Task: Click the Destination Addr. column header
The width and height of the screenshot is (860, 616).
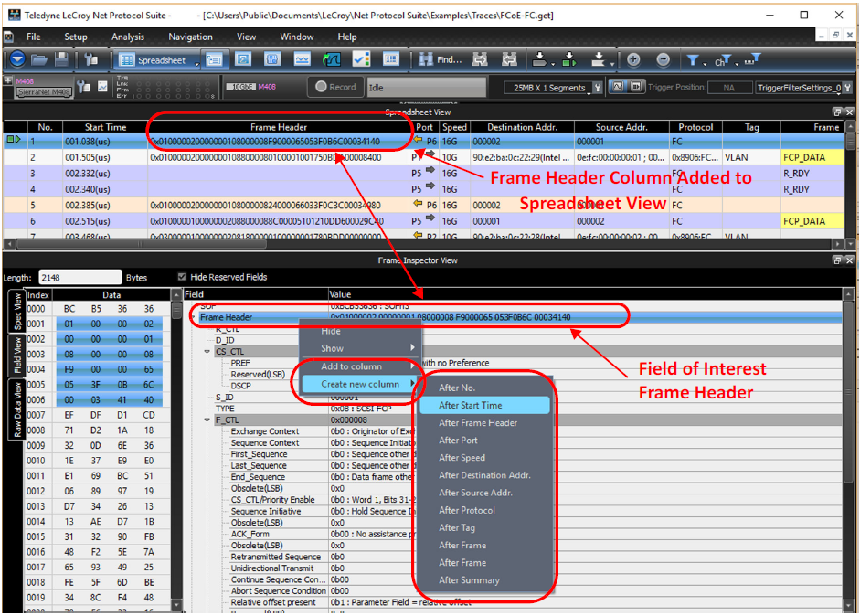Action: [x=522, y=127]
